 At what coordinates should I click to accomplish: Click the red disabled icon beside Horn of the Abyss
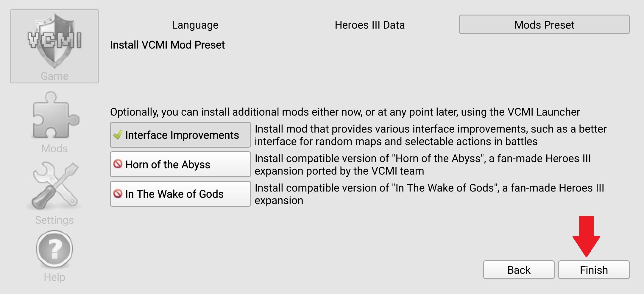pyautogui.click(x=118, y=164)
